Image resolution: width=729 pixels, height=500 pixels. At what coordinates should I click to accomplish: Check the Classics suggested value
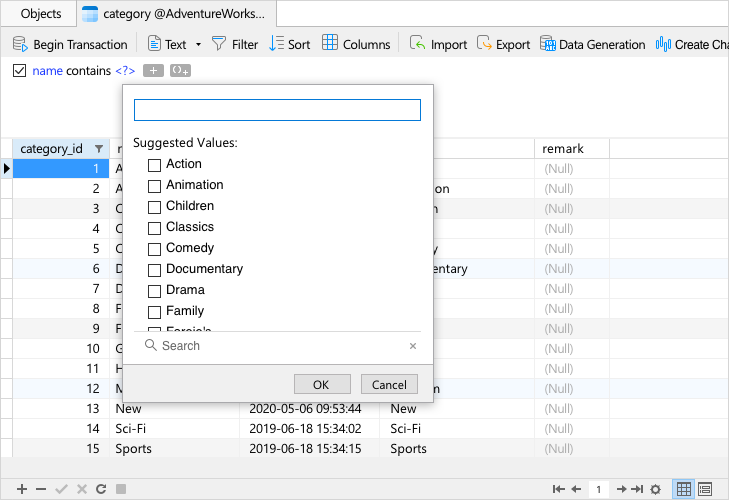click(x=154, y=227)
